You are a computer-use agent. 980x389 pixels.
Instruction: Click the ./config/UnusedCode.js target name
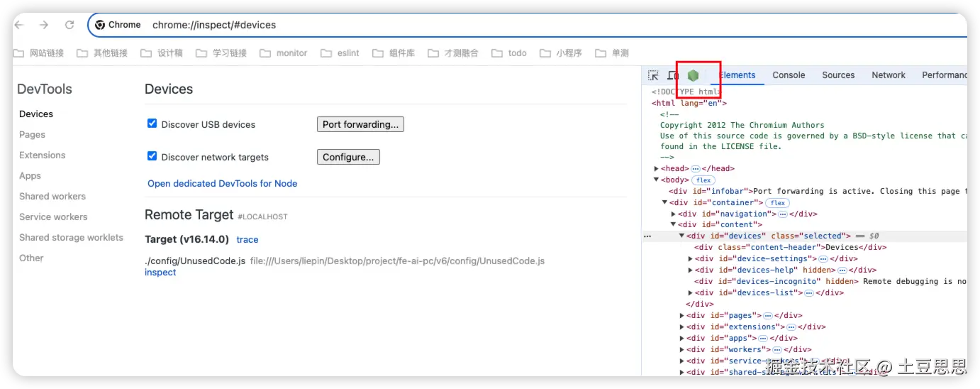(x=195, y=261)
